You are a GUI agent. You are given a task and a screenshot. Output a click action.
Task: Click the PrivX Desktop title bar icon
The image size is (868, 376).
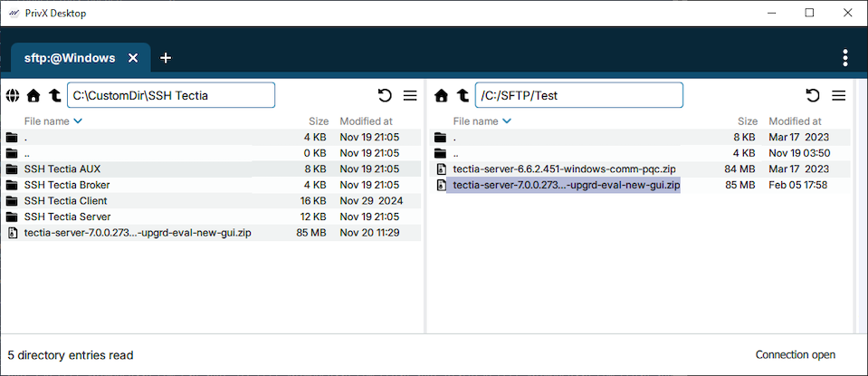pyautogui.click(x=14, y=14)
